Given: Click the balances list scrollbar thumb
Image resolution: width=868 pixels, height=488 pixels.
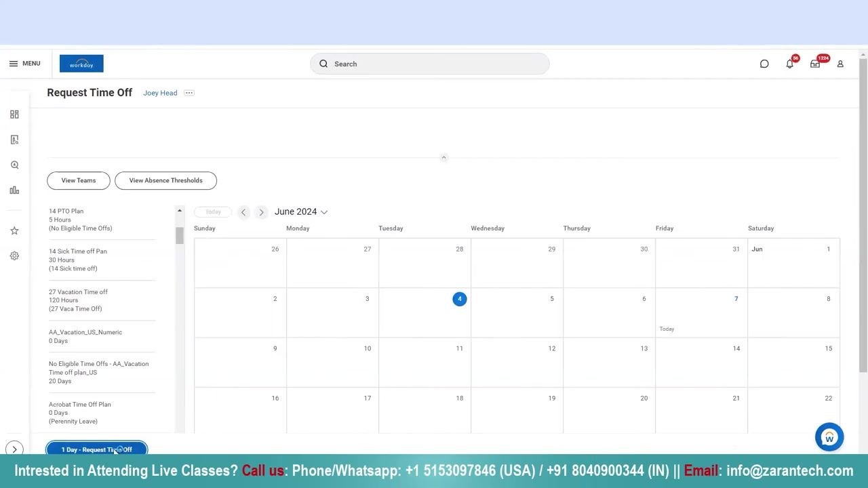Looking at the screenshot, I should pyautogui.click(x=180, y=236).
